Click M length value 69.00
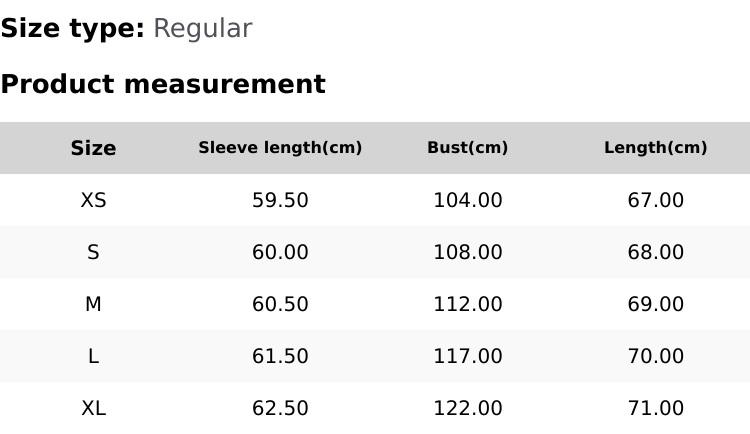 (655, 304)
